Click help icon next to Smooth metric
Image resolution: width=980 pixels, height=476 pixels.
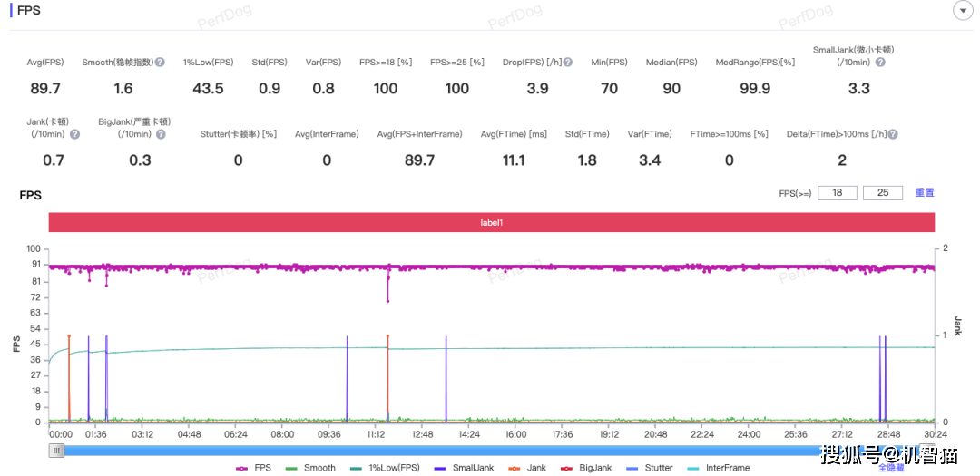(x=160, y=63)
